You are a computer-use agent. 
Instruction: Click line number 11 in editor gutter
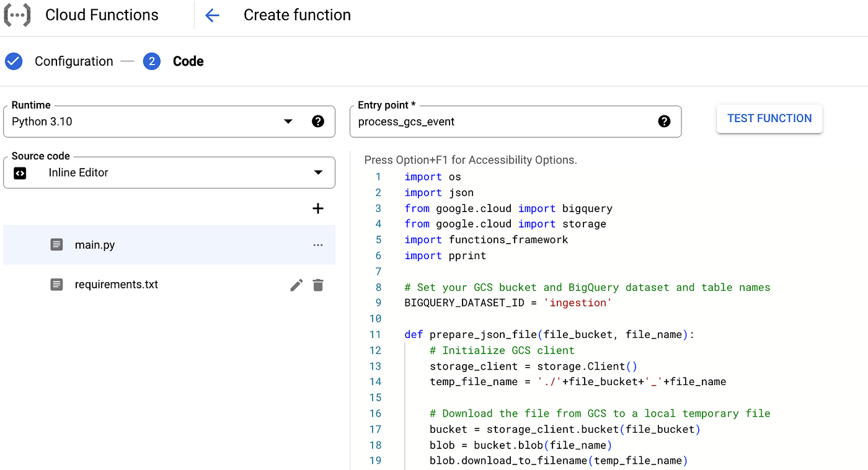(375, 335)
